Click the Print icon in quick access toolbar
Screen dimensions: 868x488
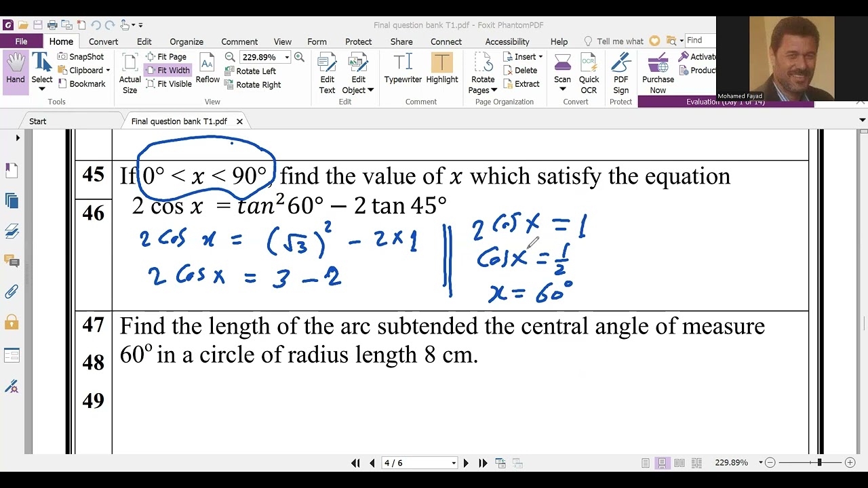coord(52,25)
